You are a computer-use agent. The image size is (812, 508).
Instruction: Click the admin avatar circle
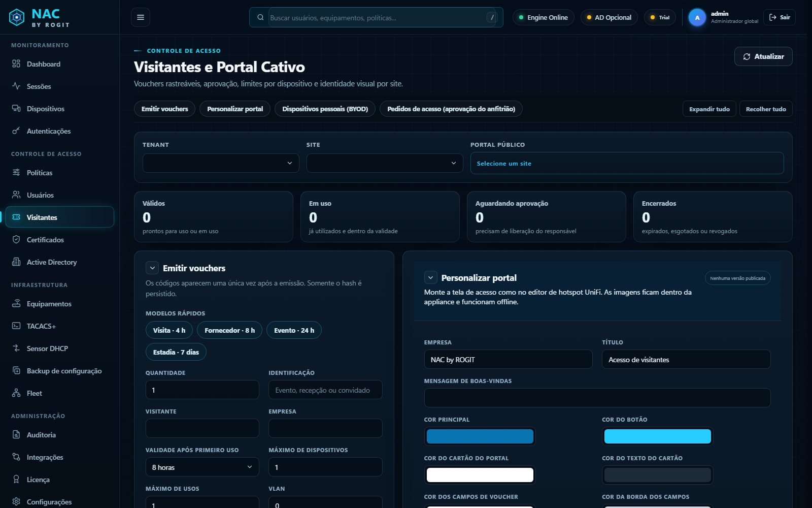point(697,17)
